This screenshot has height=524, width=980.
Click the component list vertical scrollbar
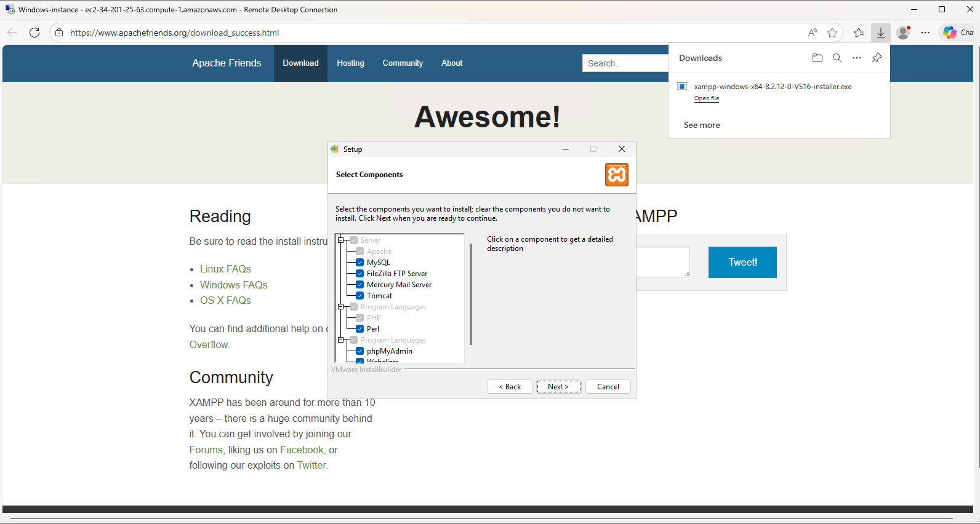tap(471, 294)
